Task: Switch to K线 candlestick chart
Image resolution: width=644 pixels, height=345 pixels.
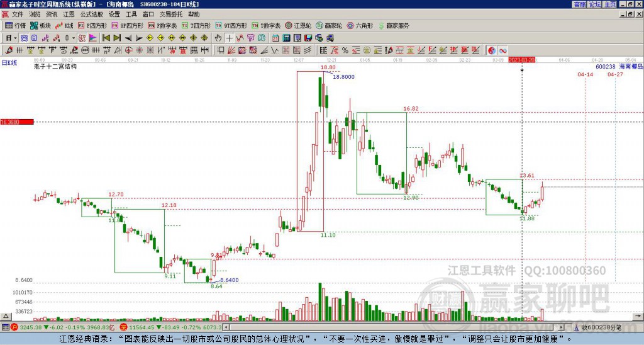Action: (64, 25)
